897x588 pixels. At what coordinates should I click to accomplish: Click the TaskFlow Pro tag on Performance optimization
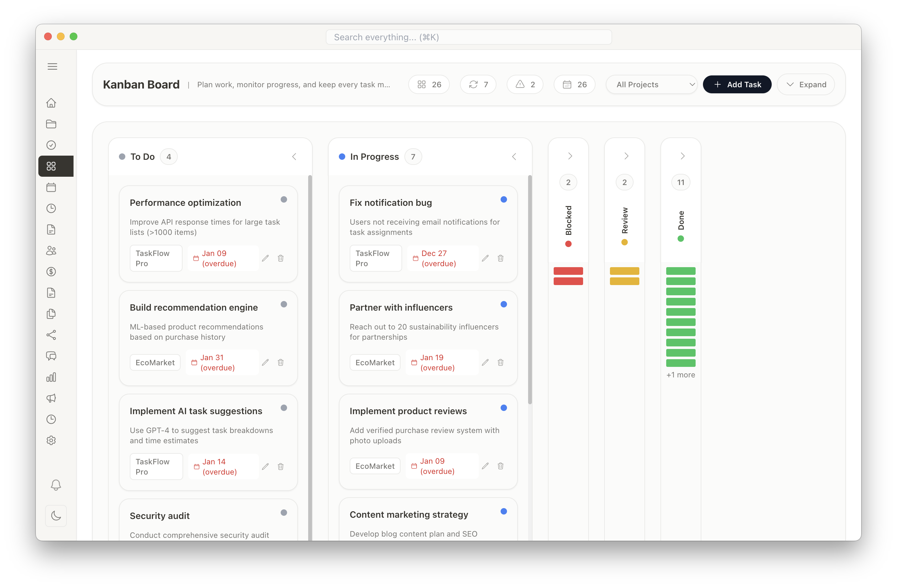click(156, 259)
